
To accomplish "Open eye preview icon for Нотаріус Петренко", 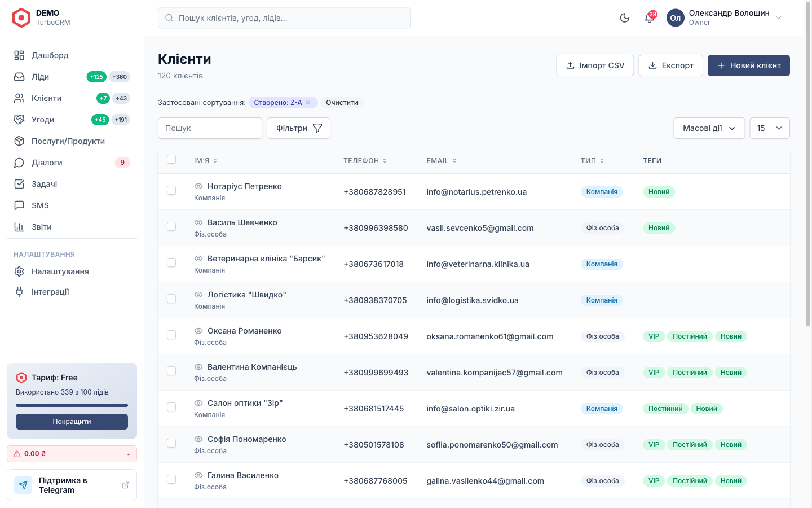I will [x=198, y=186].
